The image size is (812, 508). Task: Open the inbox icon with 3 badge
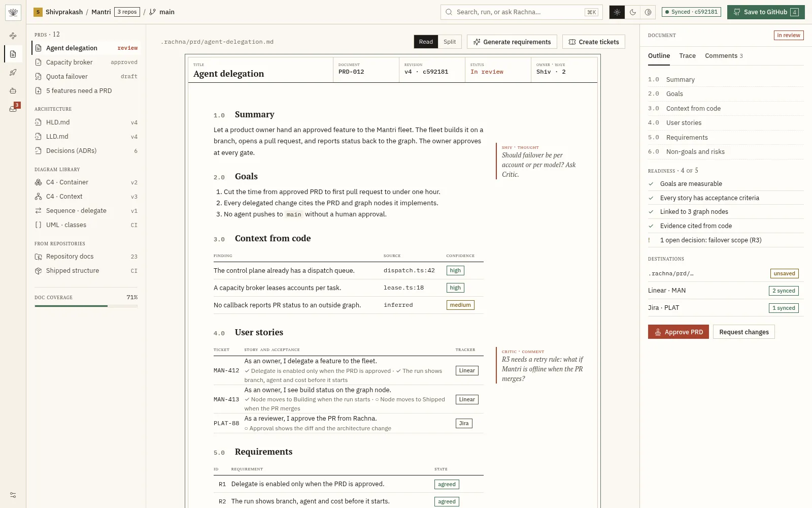pos(13,108)
